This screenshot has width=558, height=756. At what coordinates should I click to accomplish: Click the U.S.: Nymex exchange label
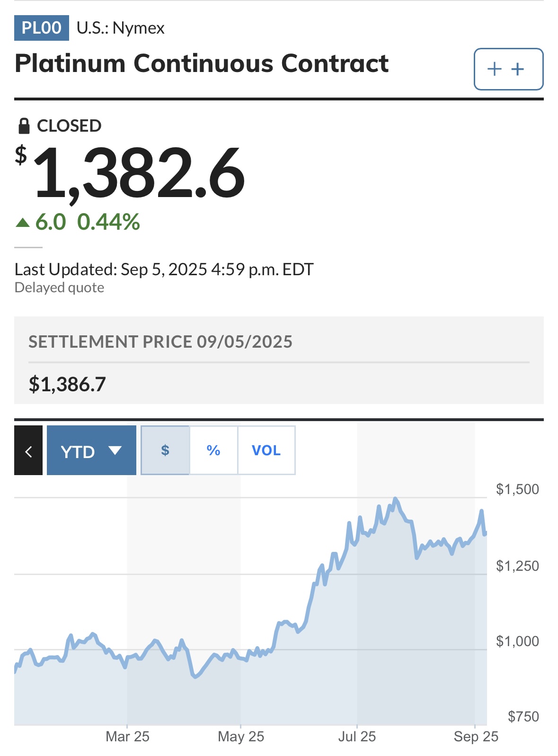point(121,28)
